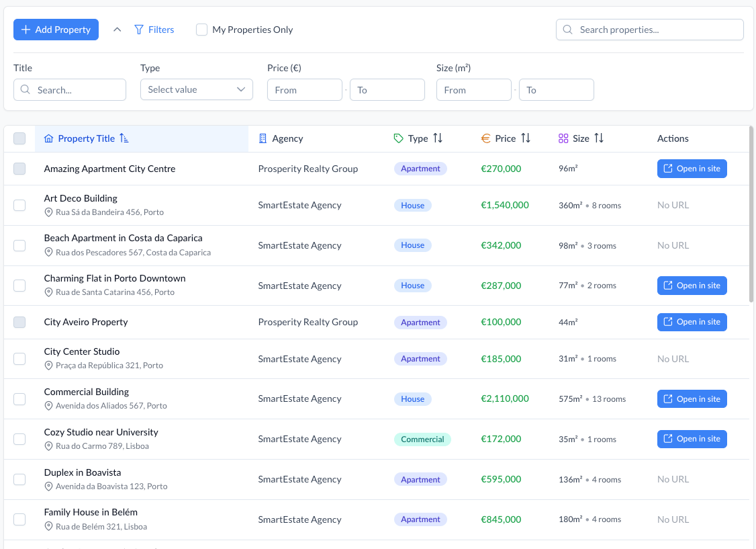Tick the select-all checkbox in table header

coord(19,138)
